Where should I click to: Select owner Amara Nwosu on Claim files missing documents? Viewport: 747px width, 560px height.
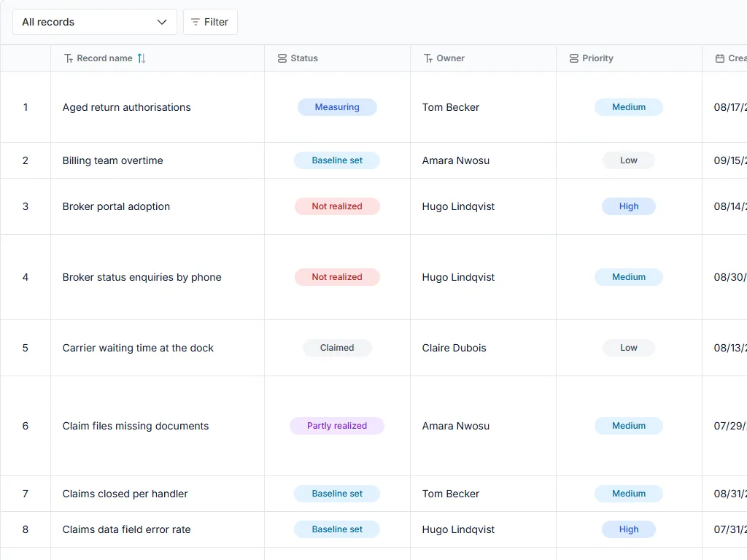(x=456, y=426)
